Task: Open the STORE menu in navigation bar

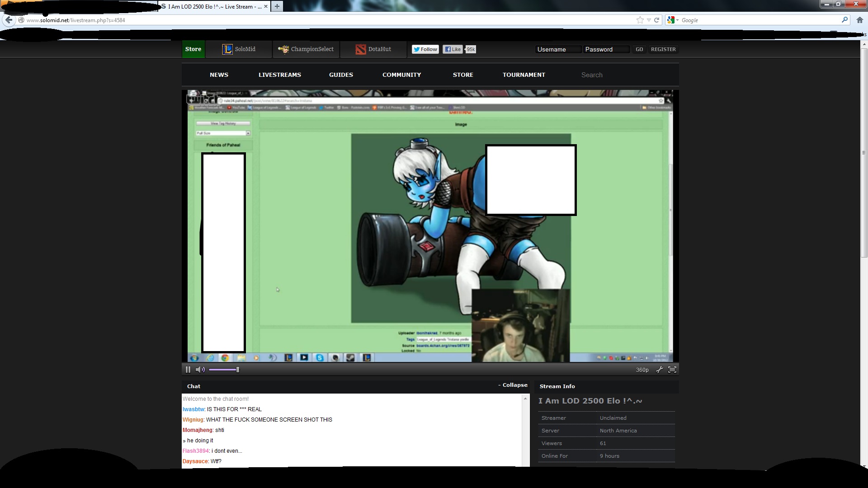Action: click(463, 75)
